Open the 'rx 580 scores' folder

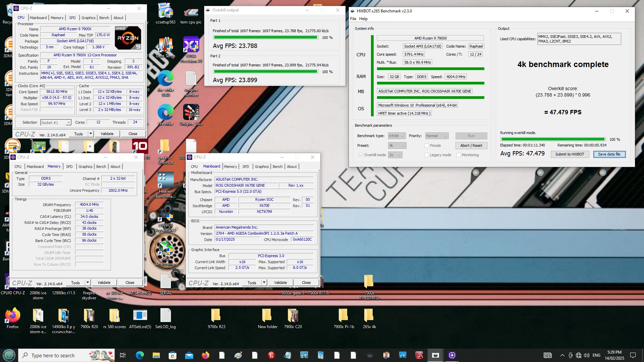tap(114, 318)
